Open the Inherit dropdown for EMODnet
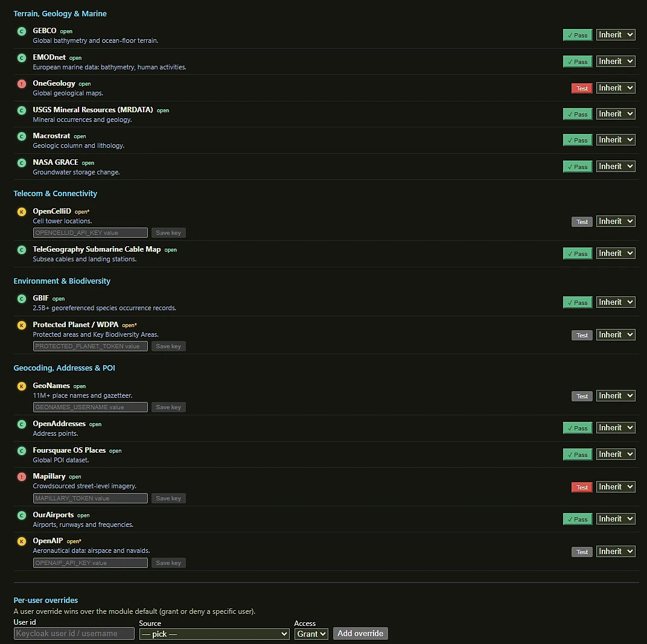The height and width of the screenshot is (644, 647). point(616,62)
